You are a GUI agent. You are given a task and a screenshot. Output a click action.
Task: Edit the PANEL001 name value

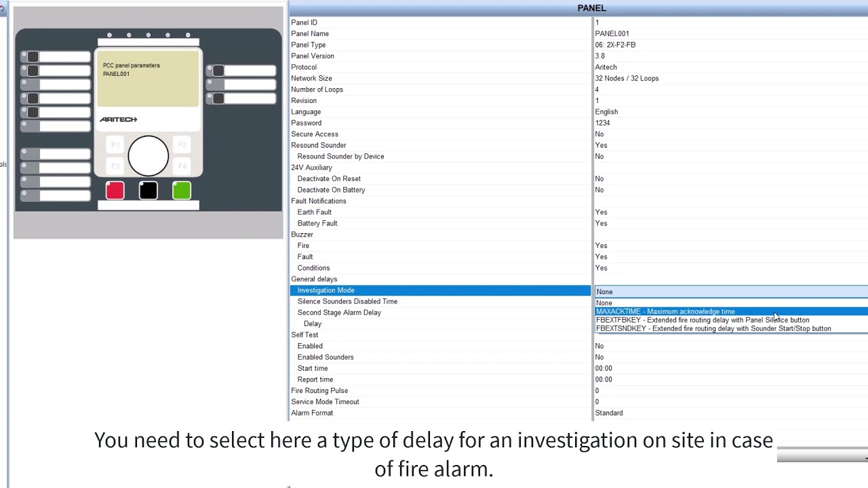coord(612,34)
